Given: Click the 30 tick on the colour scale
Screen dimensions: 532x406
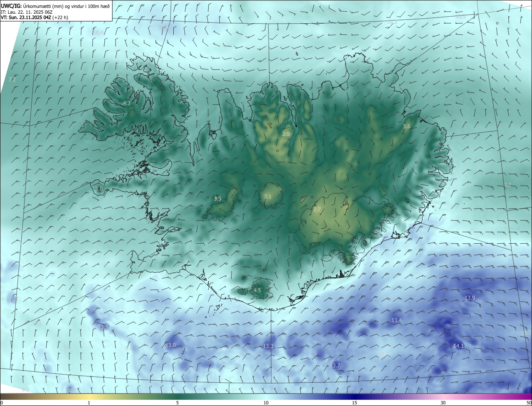Looking at the screenshot, I should [x=443, y=403].
